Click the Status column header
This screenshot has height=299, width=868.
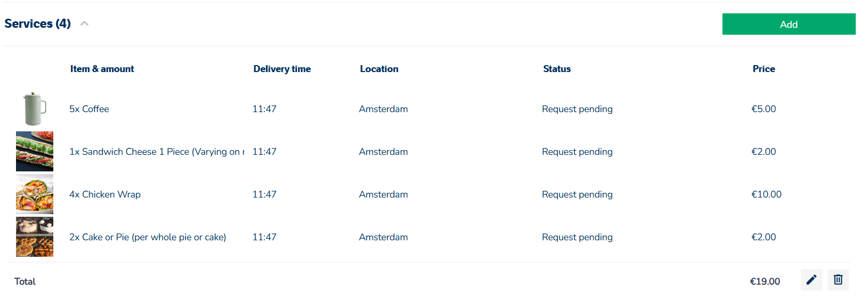tap(557, 69)
